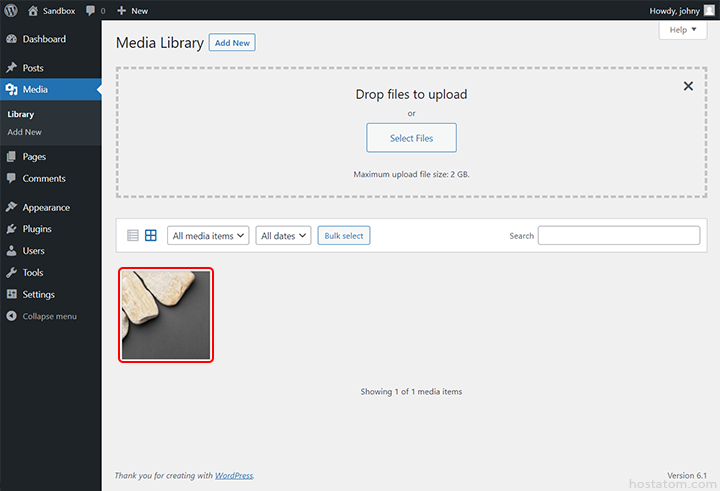Click the Add New button beside title

[233, 43]
